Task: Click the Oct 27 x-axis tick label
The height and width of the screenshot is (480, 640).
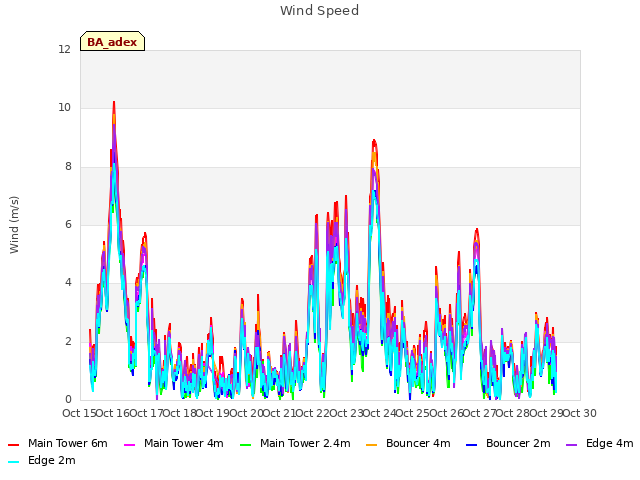Action: click(x=480, y=413)
